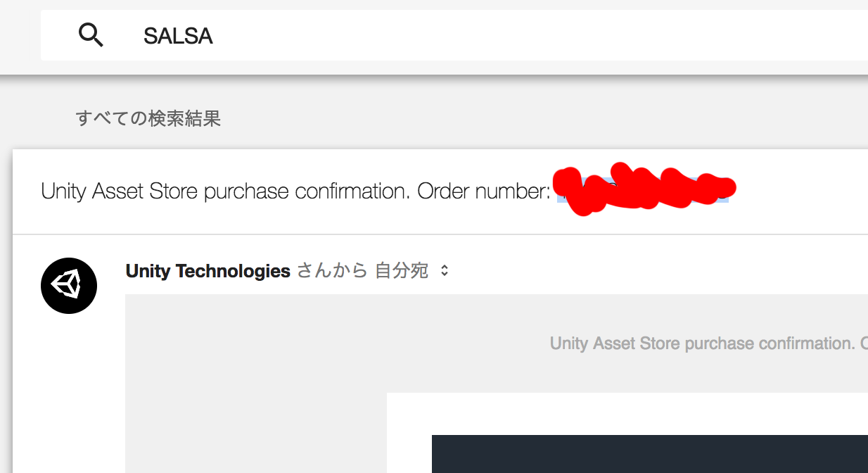Click the すべての検索結果 heading
Screen dimensions: 868x473
148,118
